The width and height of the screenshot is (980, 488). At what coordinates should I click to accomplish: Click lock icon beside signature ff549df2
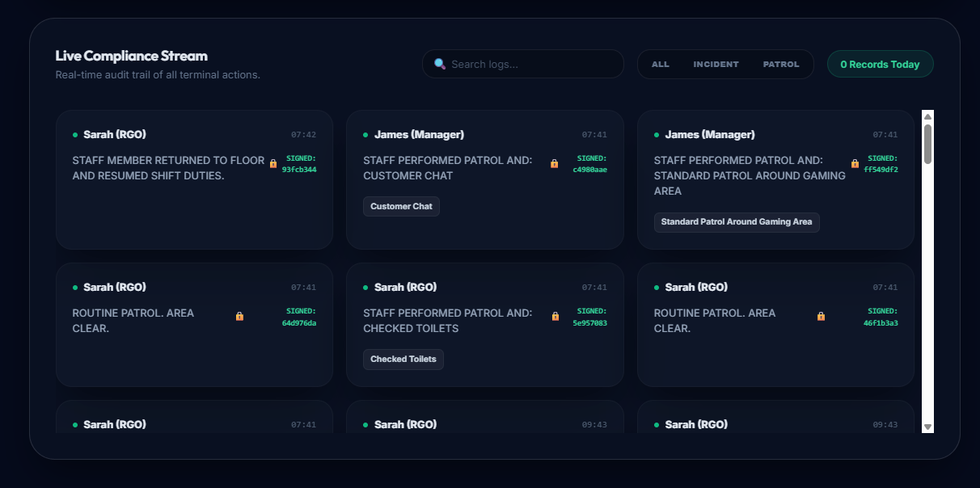(855, 163)
